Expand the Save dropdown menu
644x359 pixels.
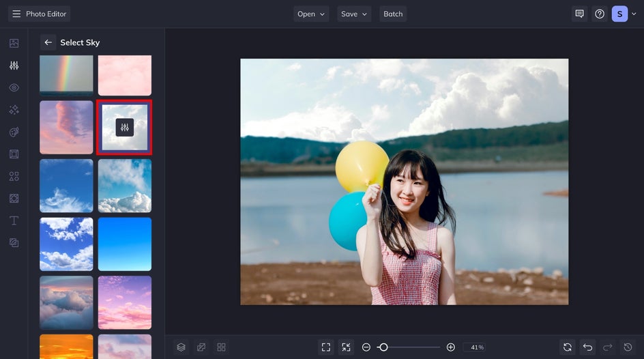(x=354, y=14)
